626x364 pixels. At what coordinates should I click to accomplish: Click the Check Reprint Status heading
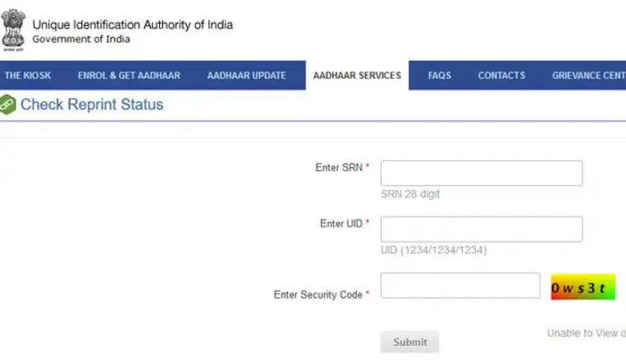91,105
